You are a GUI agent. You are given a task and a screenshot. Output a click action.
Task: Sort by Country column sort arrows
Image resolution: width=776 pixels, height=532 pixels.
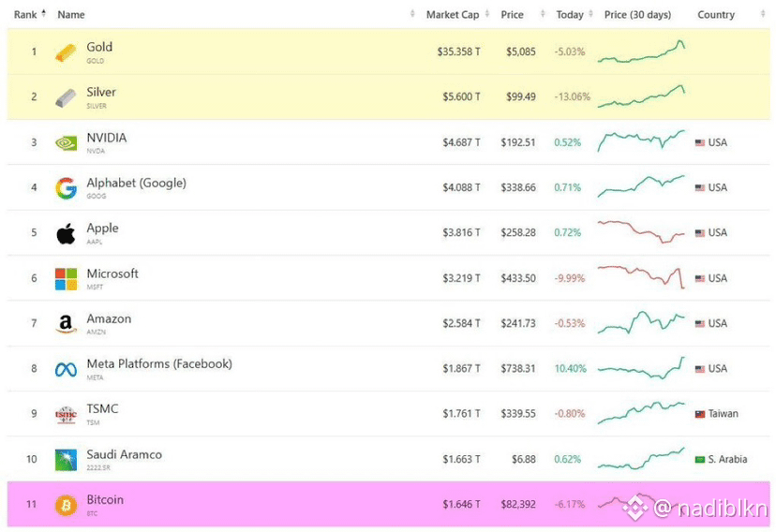point(763,14)
